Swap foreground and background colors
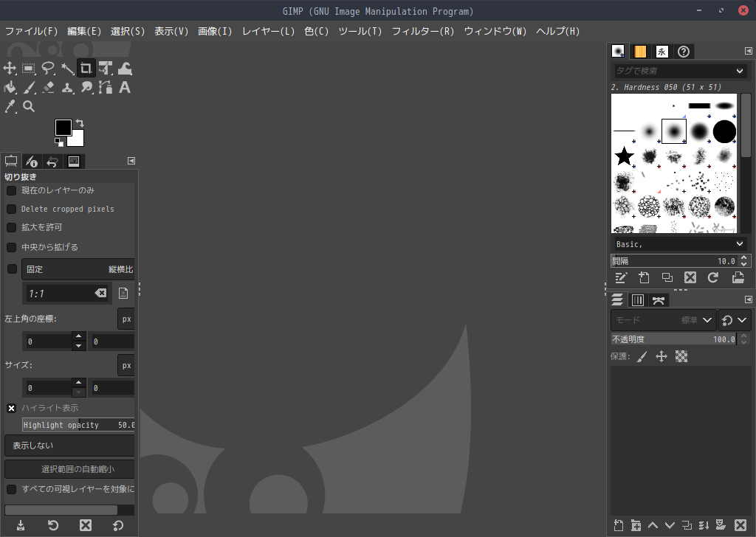The width and height of the screenshot is (756, 537). click(x=80, y=123)
